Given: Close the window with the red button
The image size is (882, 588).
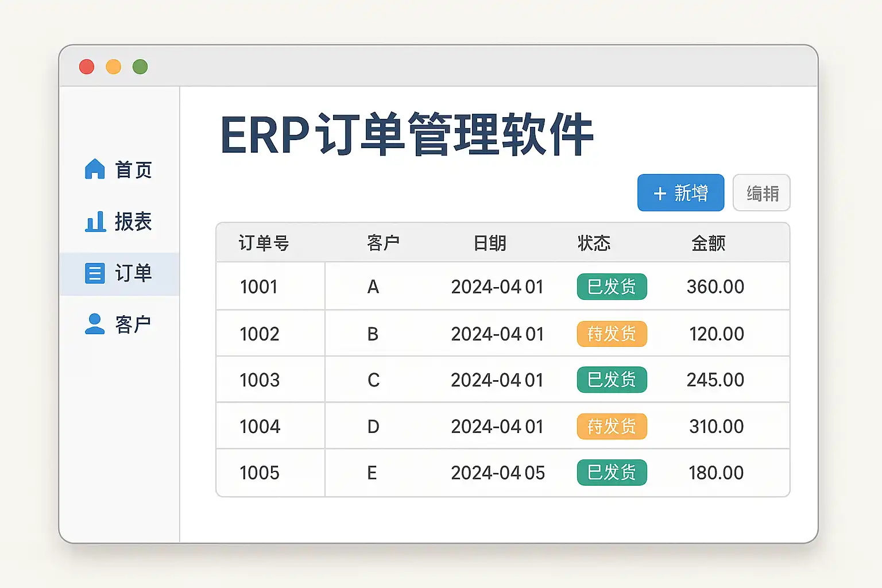Looking at the screenshot, I should 87,67.
